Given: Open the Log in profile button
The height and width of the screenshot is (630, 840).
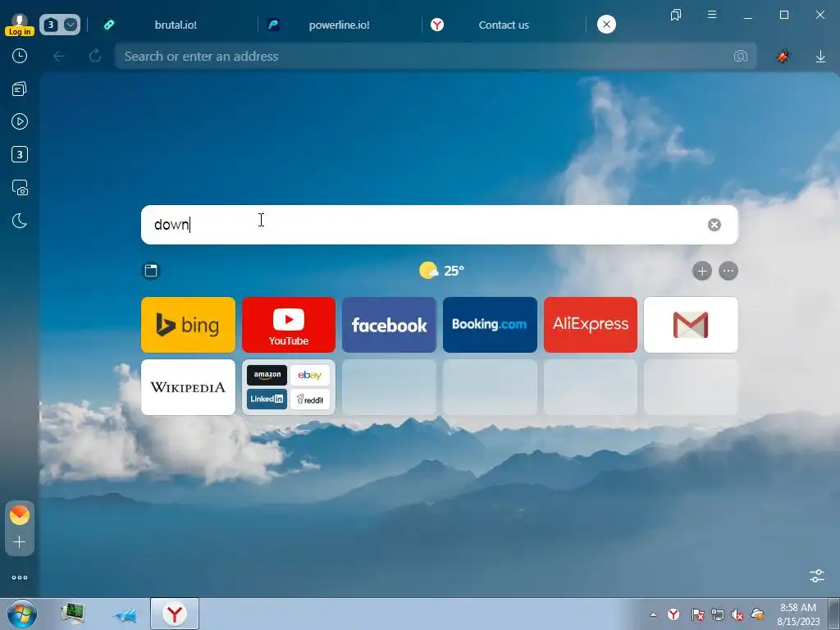Looking at the screenshot, I should click(20, 25).
